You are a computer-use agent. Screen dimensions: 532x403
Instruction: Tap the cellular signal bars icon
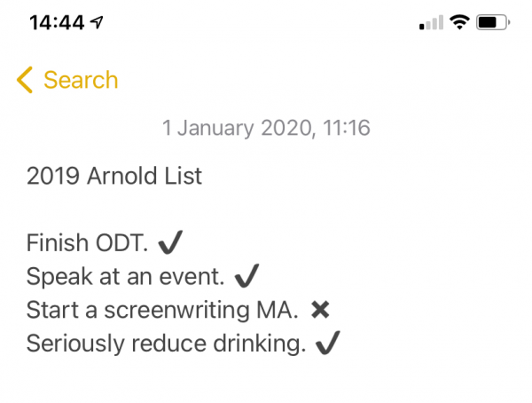[x=431, y=22]
